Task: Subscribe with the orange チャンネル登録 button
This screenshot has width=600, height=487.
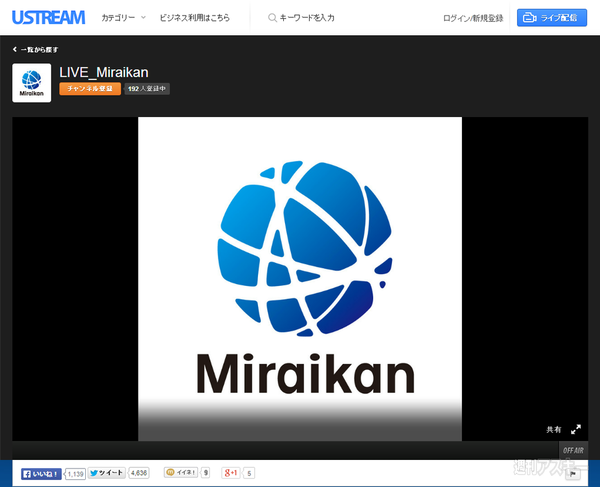Action: [90, 89]
